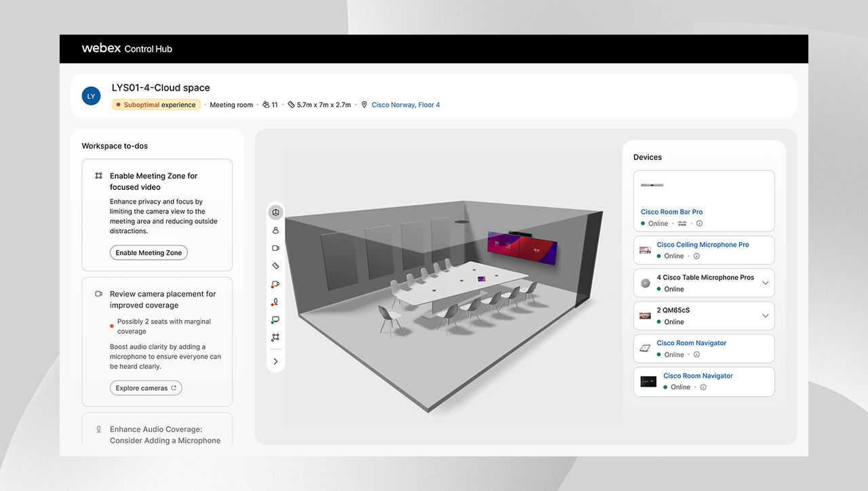Open the Cisco Room Bar Pro device link
The width and height of the screenshot is (868, 491).
671,212
